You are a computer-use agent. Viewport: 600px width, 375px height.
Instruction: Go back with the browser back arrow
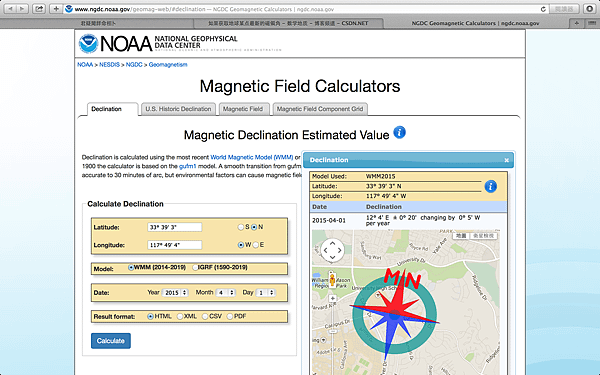tap(10, 8)
